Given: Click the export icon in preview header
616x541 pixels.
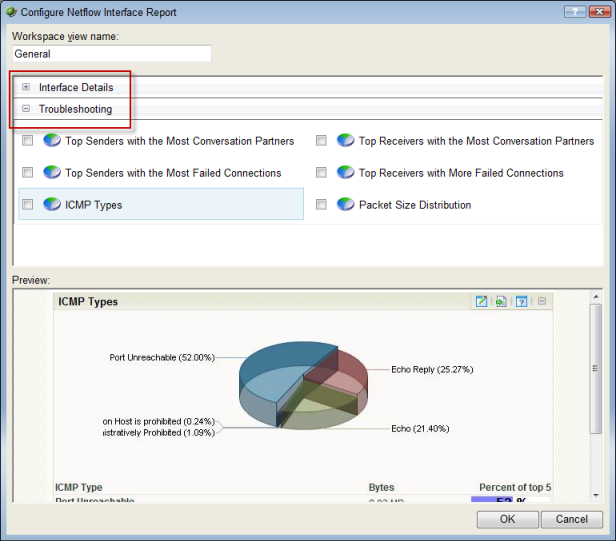Looking at the screenshot, I should [x=500, y=301].
